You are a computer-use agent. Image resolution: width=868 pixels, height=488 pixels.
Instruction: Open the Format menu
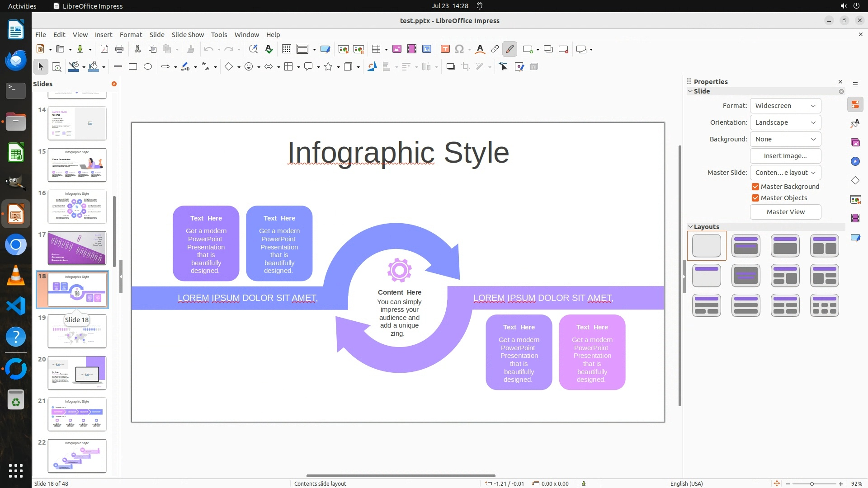131,35
